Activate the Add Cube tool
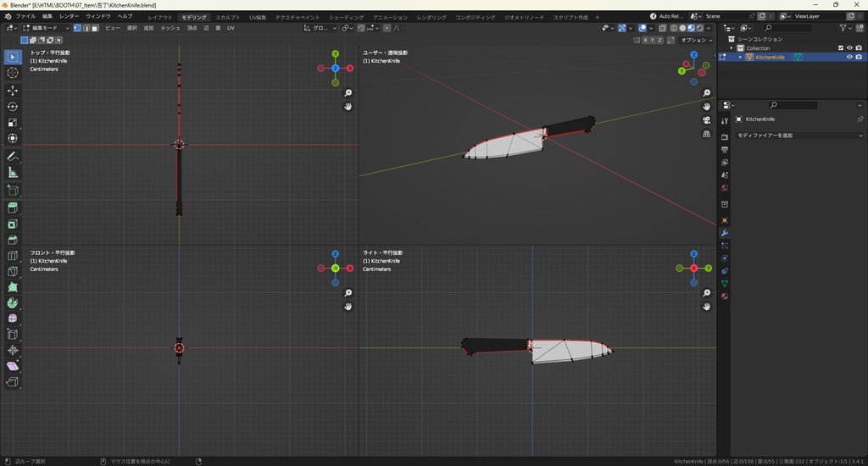868x466 pixels. [12, 191]
